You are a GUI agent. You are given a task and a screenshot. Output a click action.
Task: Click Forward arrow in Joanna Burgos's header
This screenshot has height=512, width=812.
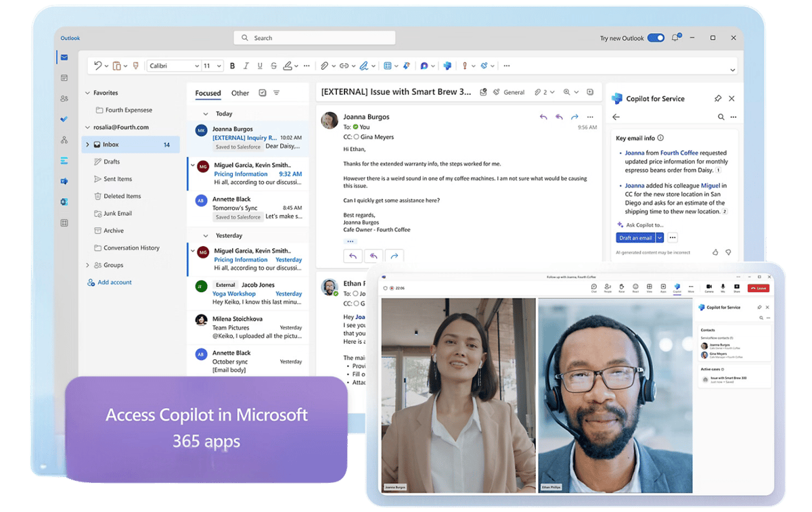[x=574, y=117]
